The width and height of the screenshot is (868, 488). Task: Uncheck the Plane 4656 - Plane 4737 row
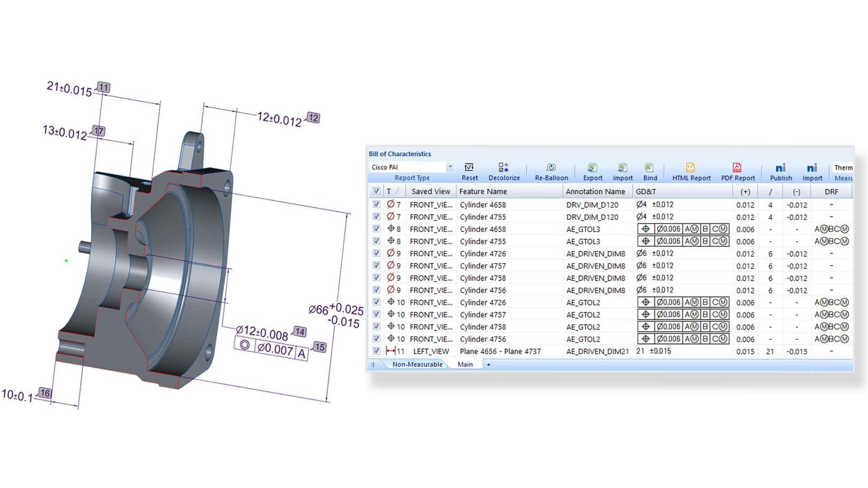coord(376,351)
